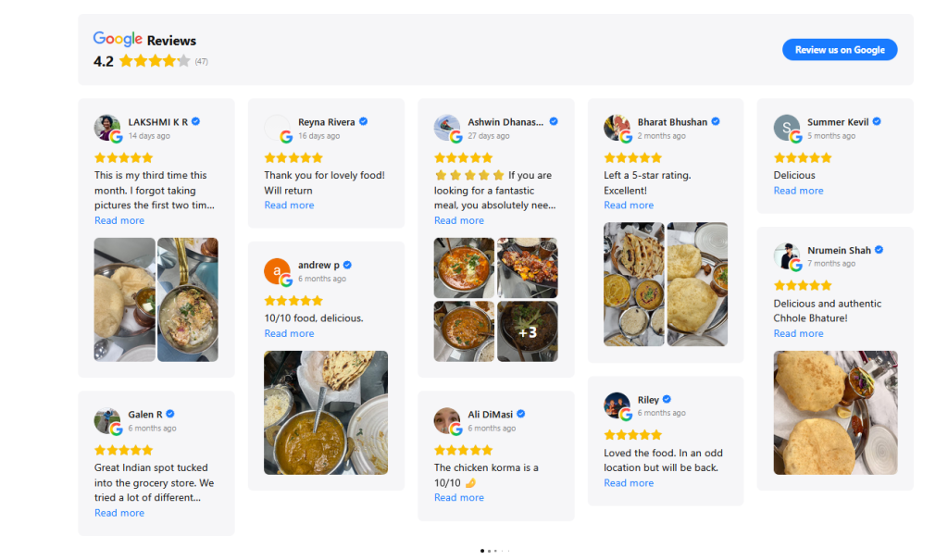
Task: Click Bharat Bhushan's avatar icon
Action: click(x=617, y=128)
